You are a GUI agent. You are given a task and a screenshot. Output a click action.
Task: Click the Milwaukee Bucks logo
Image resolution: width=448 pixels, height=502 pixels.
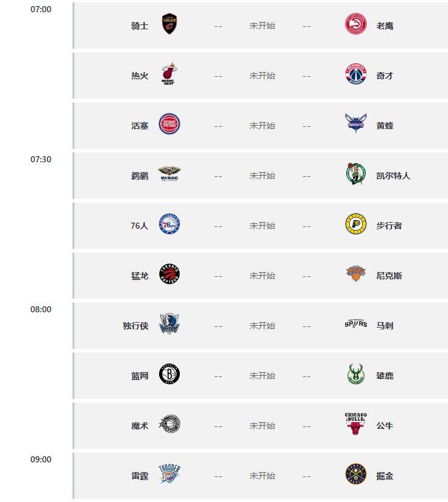(x=356, y=375)
